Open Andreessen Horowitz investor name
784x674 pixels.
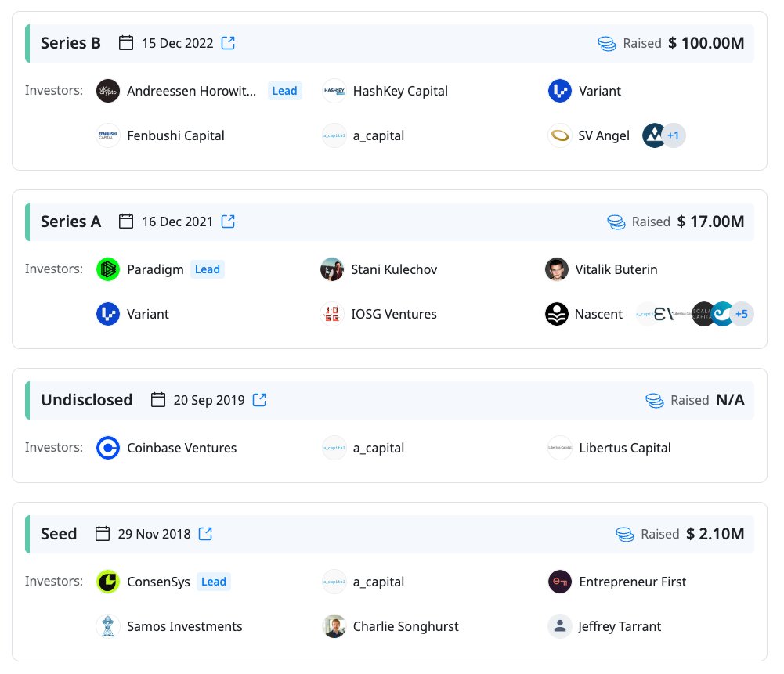pyautogui.click(x=192, y=91)
